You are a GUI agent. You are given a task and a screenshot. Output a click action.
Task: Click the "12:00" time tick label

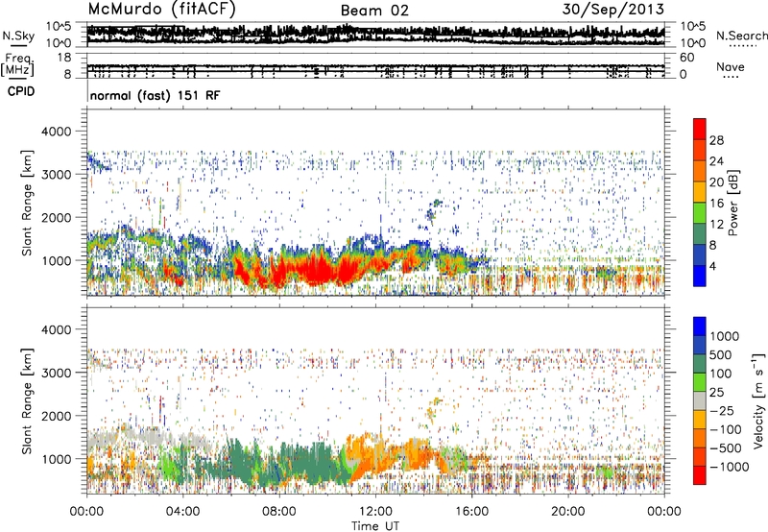click(x=375, y=512)
